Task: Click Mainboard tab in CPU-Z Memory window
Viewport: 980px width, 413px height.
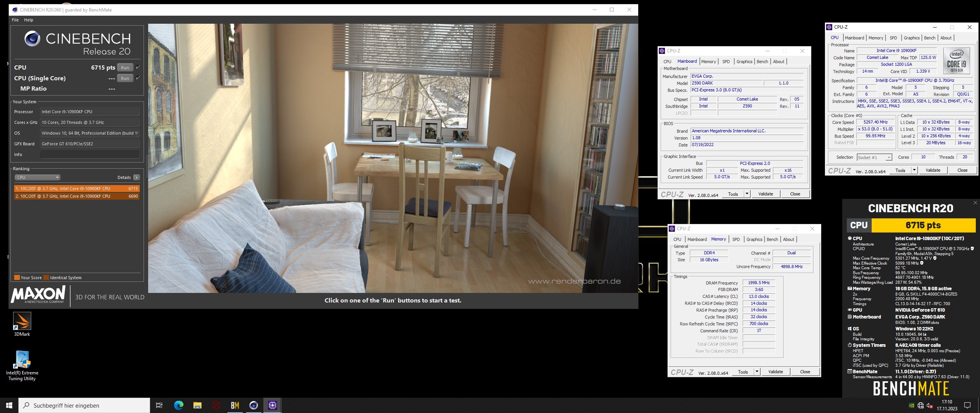Action: click(697, 239)
